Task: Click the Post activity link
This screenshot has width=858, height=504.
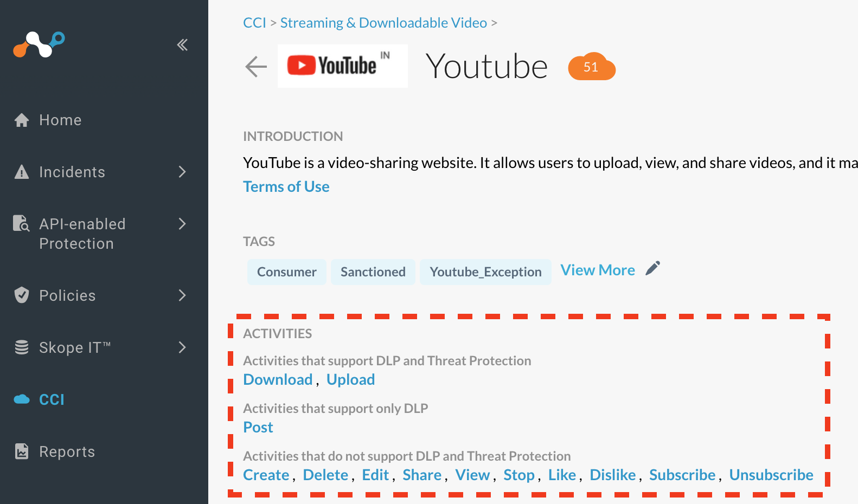Action: 258,427
